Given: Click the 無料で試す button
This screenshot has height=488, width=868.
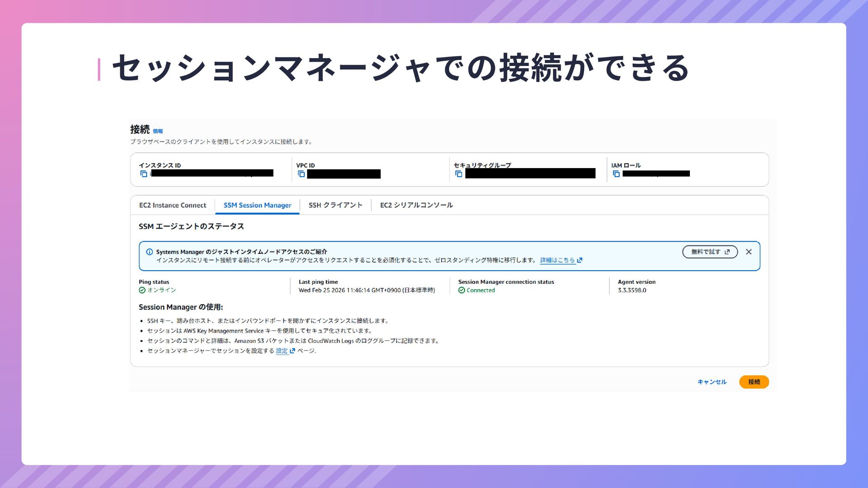Looking at the screenshot, I should tap(710, 252).
